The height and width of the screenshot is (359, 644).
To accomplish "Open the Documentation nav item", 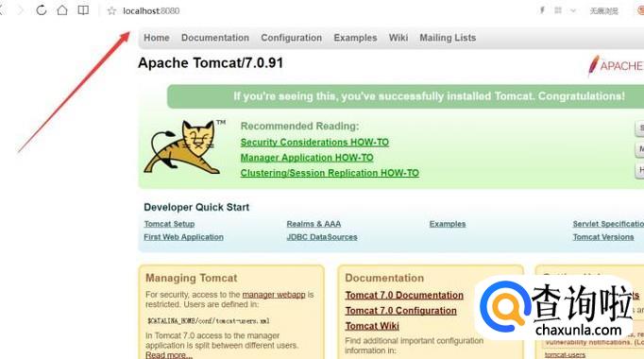I will [x=215, y=38].
